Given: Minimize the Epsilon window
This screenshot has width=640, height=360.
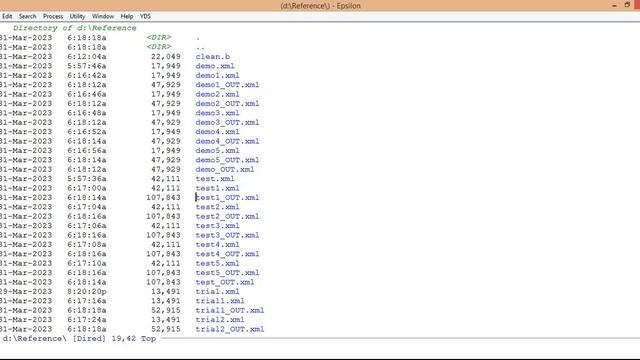Looking at the screenshot, I should click(614, 5).
